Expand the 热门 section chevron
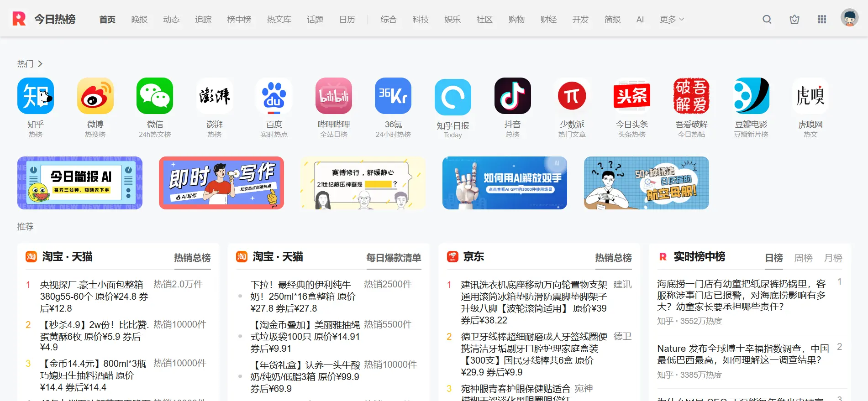Image resolution: width=868 pixels, height=401 pixels. pyautogui.click(x=40, y=64)
